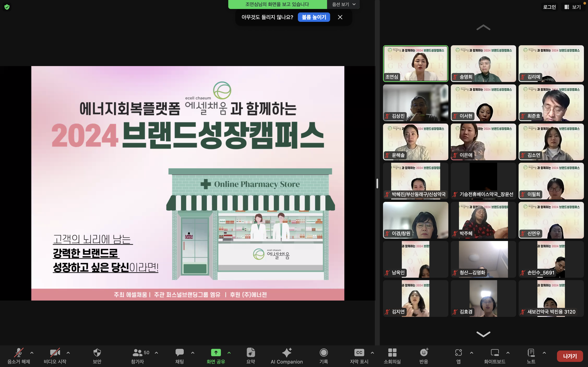This screenshot has height=367, width=588.
Task: Click the red 나가기 leave button
Action: [x=570, y=356]
